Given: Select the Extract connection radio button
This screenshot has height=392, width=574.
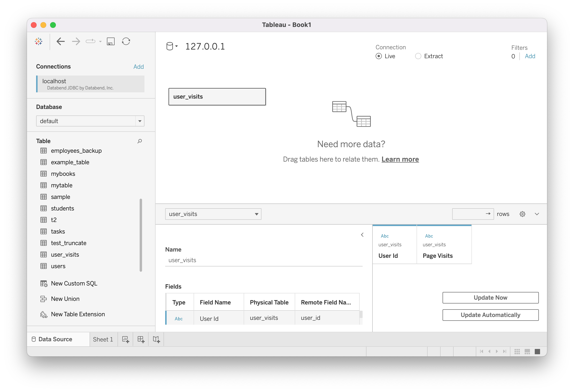Looking at the screenshot, I should pyautogui.click(x=418, y=56).
